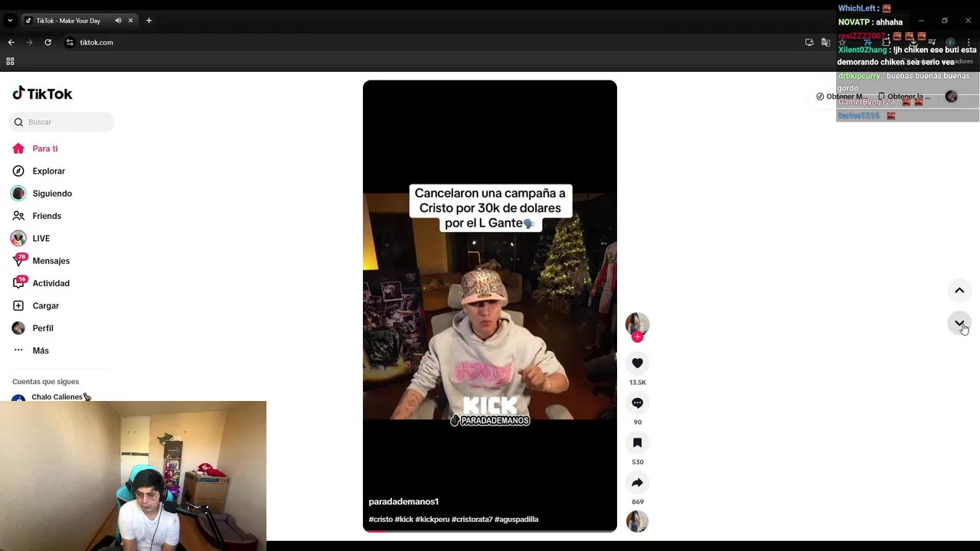This screenshot has height=551, width=980.
Task: Open the paradademanos1 profile link
Action: [x=403, y=502]
